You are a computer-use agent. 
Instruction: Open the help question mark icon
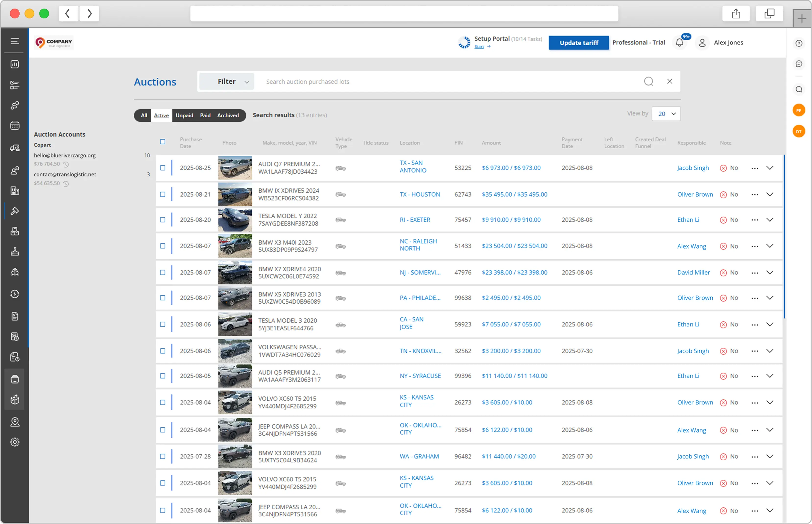click(799, 43)
